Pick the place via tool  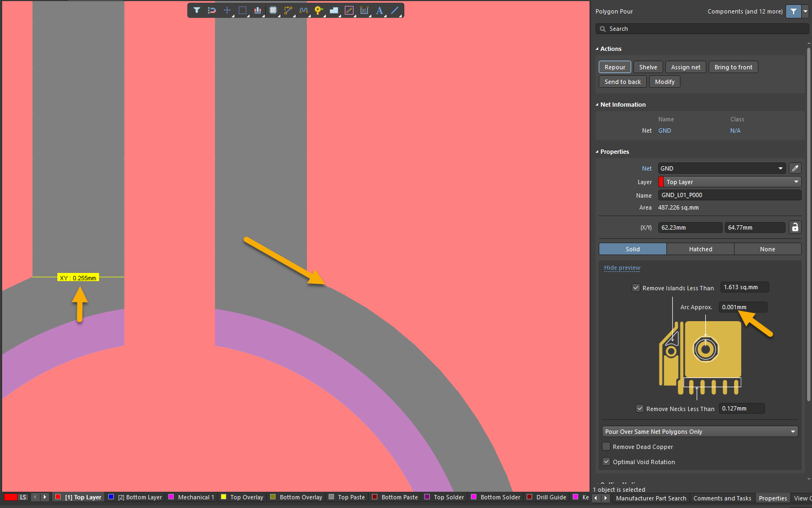tap(319, 10)
